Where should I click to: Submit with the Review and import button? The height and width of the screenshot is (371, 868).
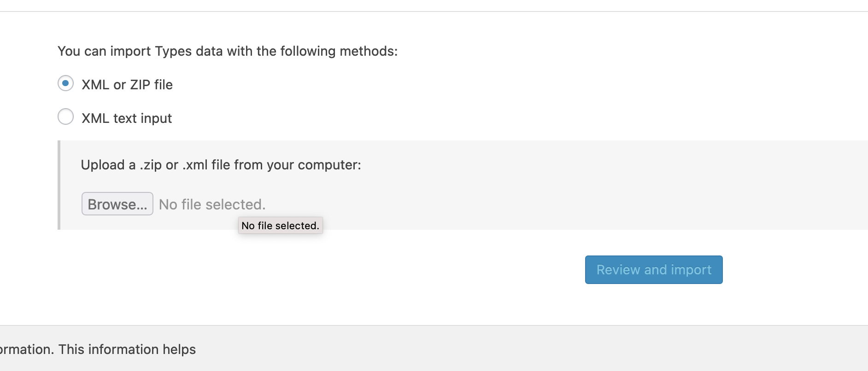tap(654, 270)
